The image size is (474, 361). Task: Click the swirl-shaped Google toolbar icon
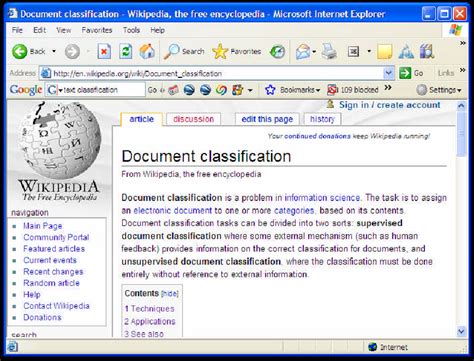pyautogui.click(x=221, y=90)
